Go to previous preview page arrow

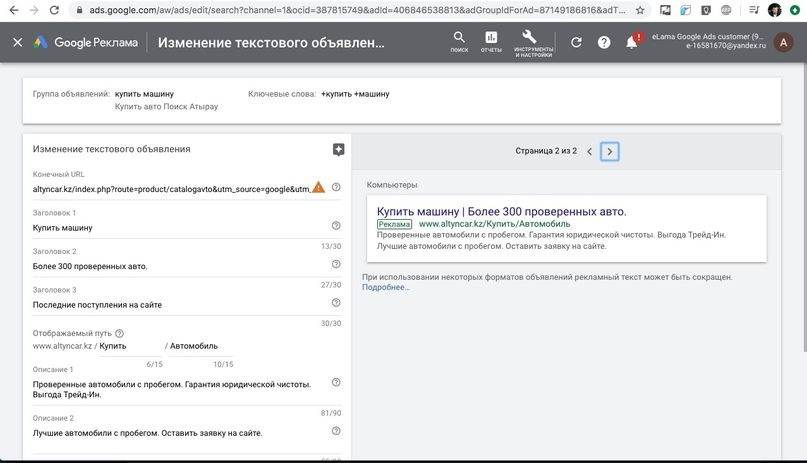(x=590, y=151)
